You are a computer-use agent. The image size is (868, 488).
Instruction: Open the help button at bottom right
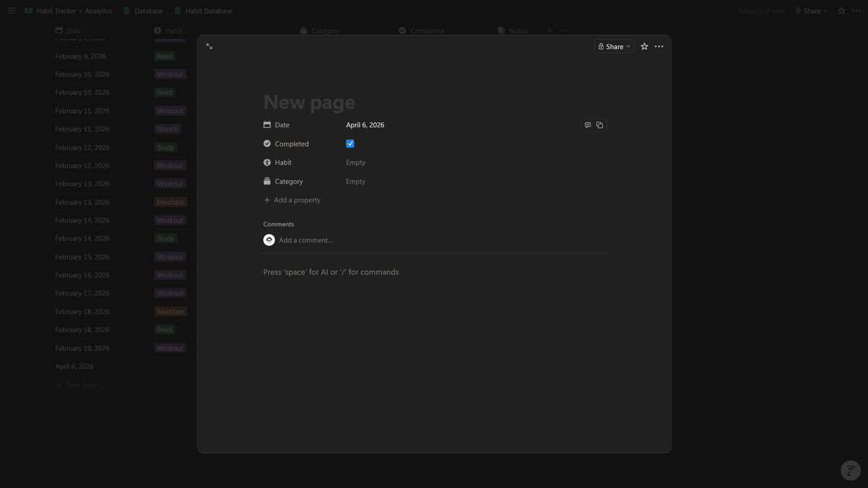[851, 471]
